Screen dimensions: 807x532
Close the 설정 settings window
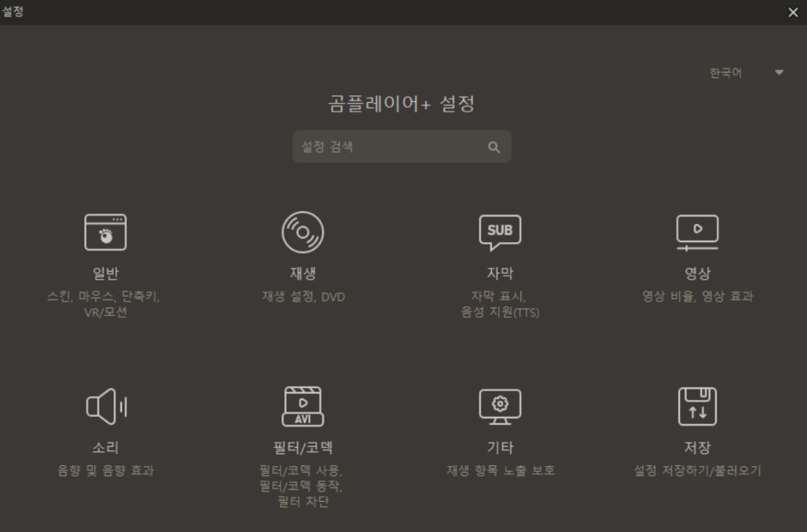click(x=793, y=13)
